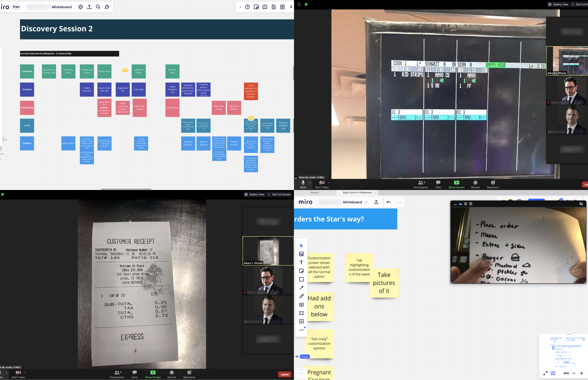Switch to Gallery View in kitchen monitor Zoom window
This screenshot has width=588, height=380.
(x=558, y=4)
